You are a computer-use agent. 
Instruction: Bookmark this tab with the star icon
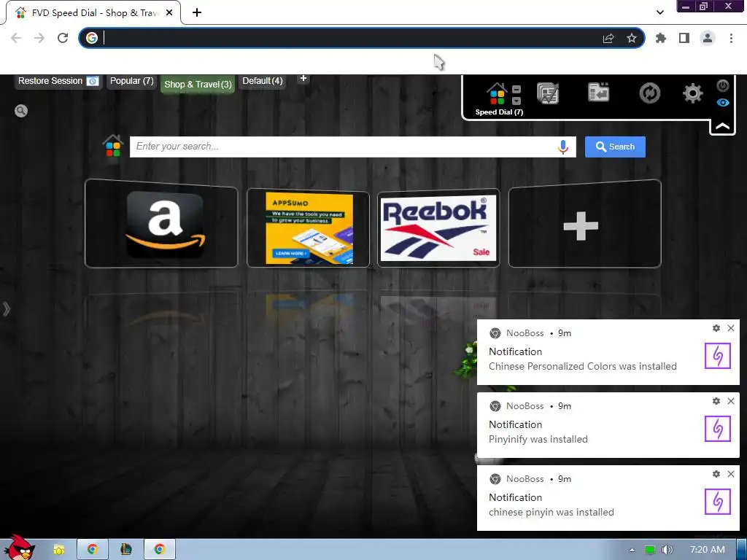pyautogui.click(x=632, y=38)
